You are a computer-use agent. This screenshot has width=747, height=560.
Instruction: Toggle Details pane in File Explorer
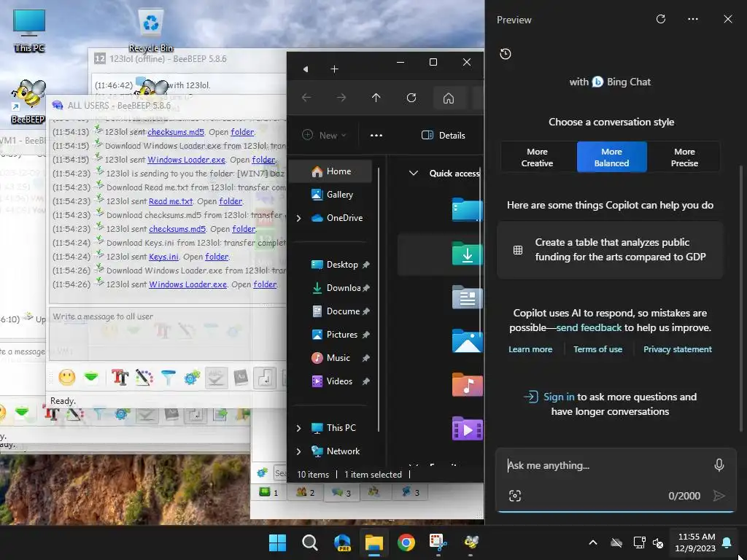click(x=443, y=135)
